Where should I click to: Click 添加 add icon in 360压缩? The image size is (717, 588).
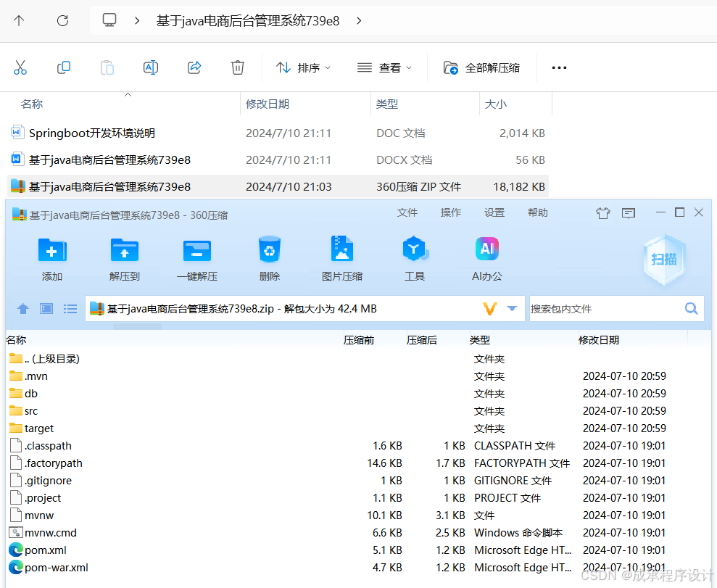tap(52, 259)
